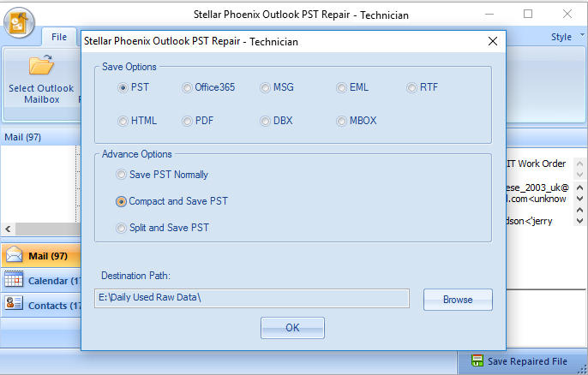The image size is (588, 375).
Task: Choose the MSG save format
Action: [277, 87]
